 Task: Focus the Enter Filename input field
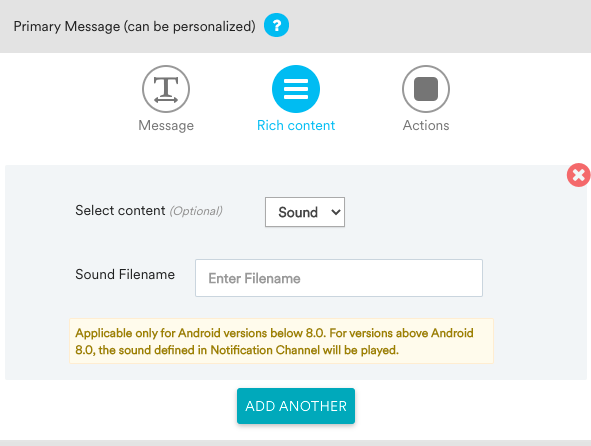pos(339,278)
